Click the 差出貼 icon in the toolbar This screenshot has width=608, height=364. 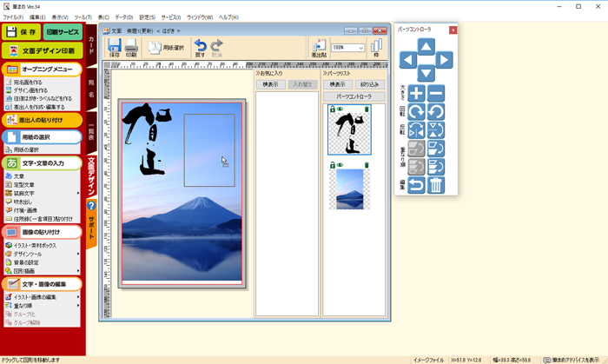point(319,48)
